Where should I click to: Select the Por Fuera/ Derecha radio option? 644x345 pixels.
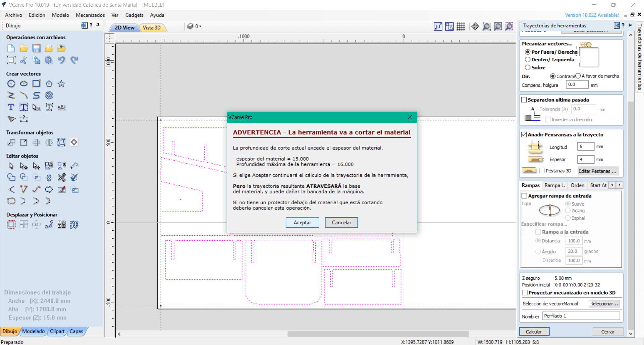(528, 52)
